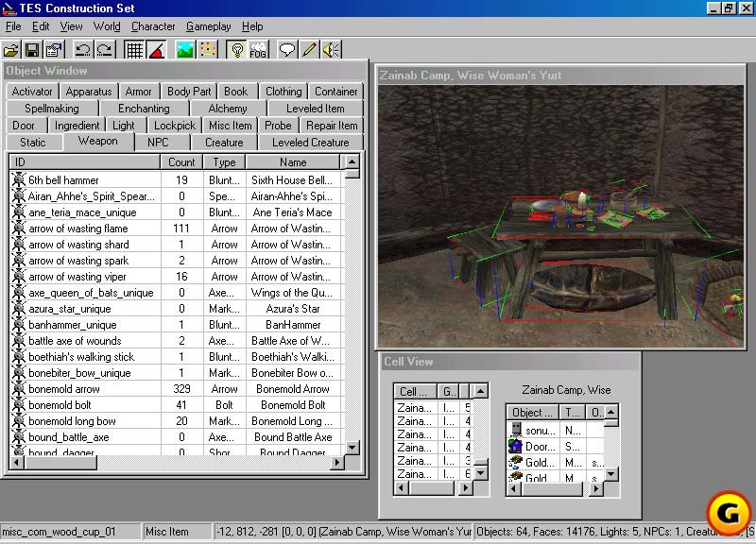Open the Gameplay menu
The image size is (756, 544).
pos(208,26)
